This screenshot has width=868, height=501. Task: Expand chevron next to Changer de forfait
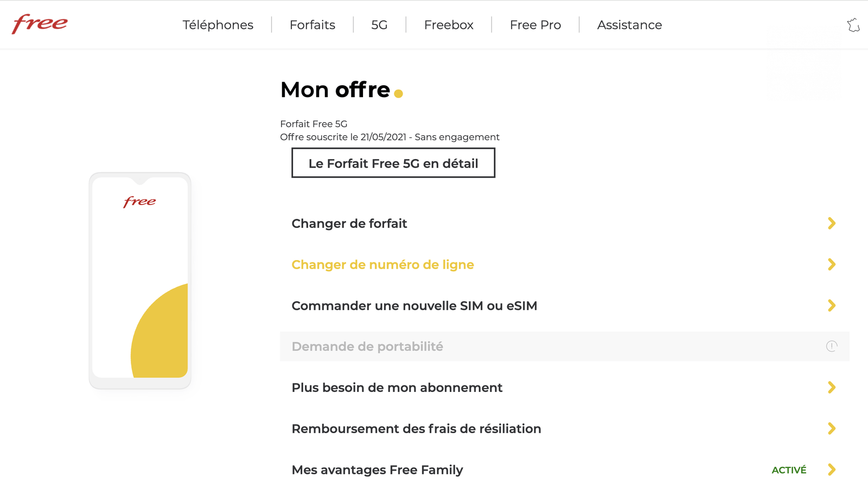tap(831, 223)
